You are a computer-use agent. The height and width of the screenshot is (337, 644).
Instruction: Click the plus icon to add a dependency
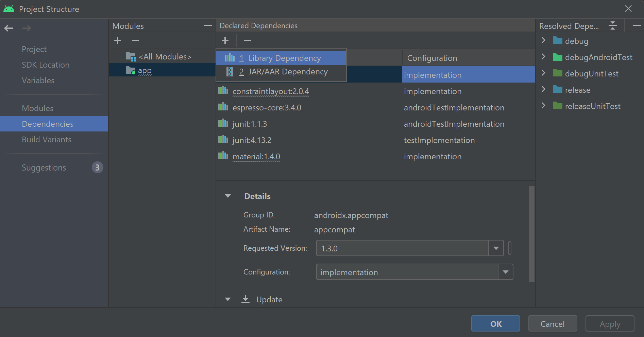(x=225, y=40)
